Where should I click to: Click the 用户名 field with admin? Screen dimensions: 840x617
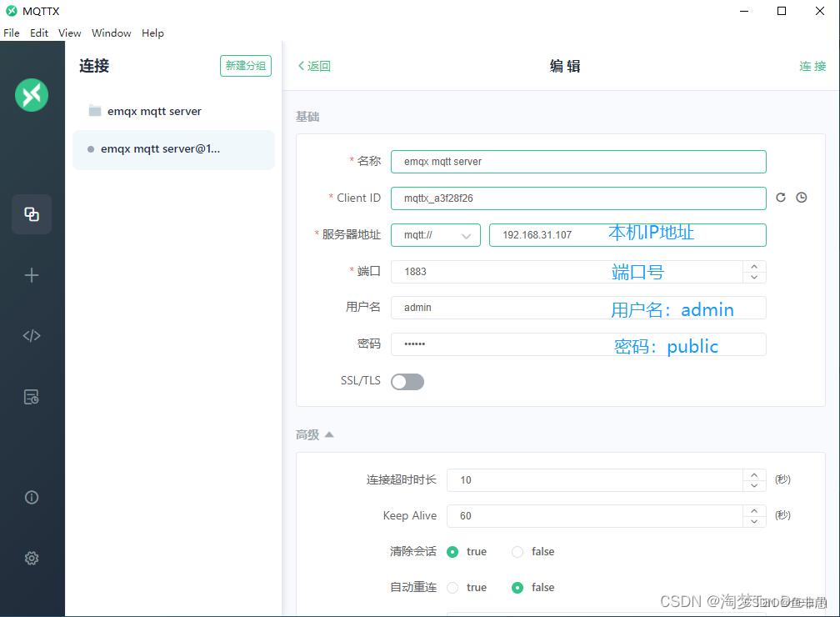coord(578,308)
